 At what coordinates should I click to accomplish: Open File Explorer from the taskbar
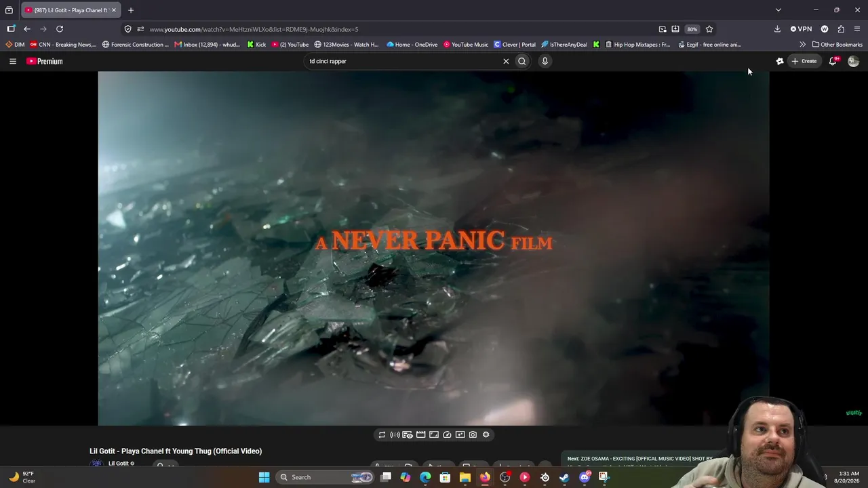click(465, 477)
